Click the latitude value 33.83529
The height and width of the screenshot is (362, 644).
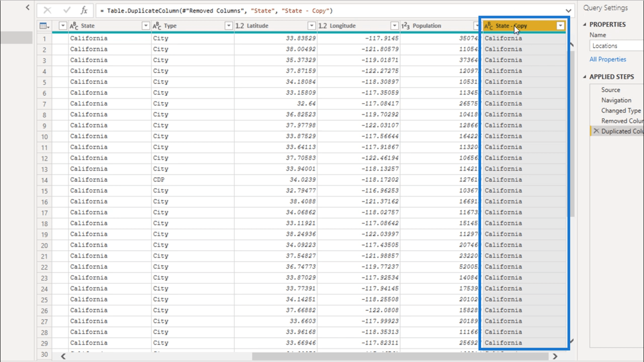coord(301,38)
